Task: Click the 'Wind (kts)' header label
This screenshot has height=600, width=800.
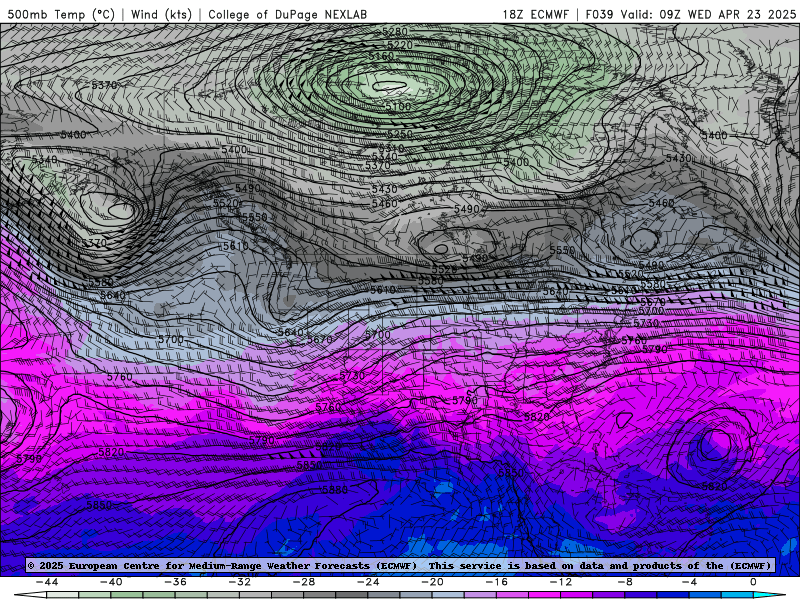Action: 161,14
